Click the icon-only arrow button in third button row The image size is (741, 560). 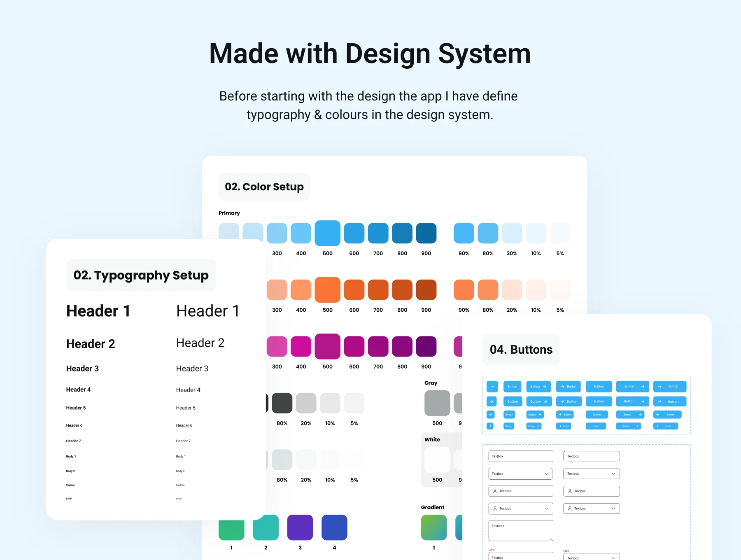pos(490,415)
